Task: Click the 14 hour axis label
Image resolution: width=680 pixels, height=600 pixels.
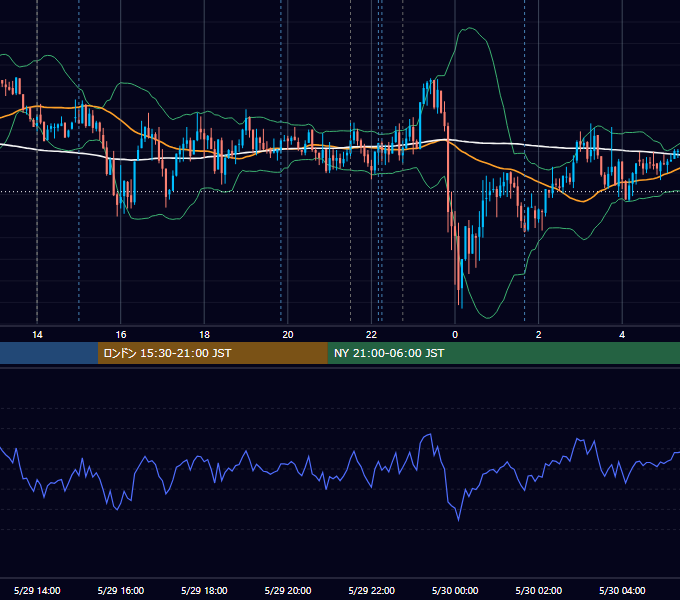Action: click(x=37, y=335)
